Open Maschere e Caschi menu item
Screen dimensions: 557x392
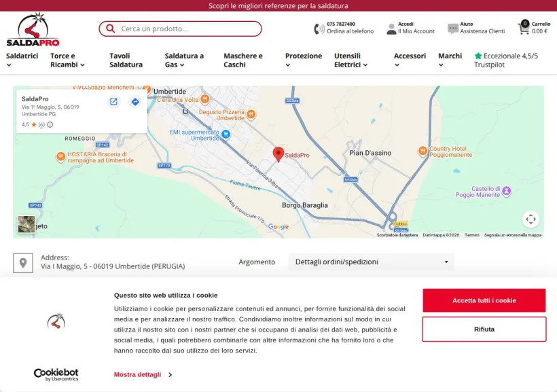coord(243,60)
